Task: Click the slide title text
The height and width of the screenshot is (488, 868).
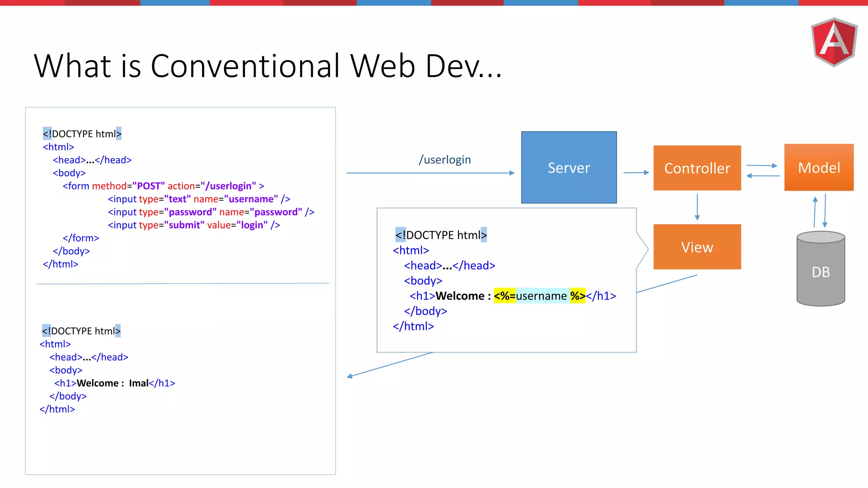Action: tap(267, 66)
